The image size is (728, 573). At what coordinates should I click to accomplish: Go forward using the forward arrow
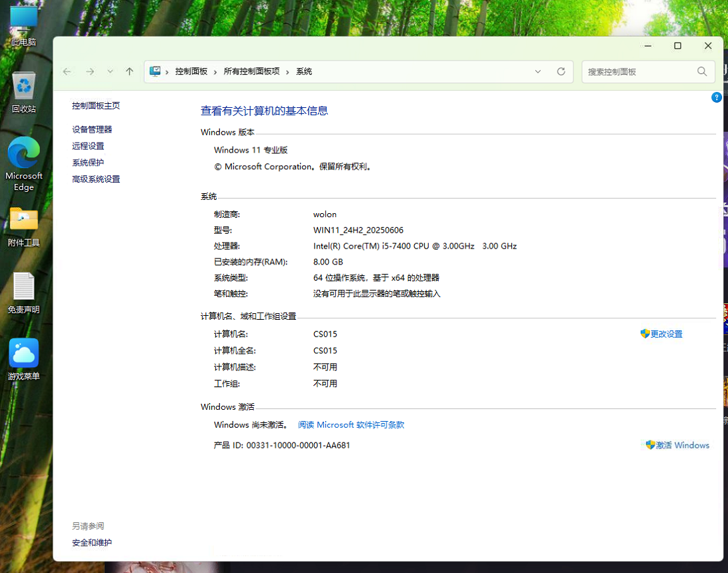pos(90,71)
